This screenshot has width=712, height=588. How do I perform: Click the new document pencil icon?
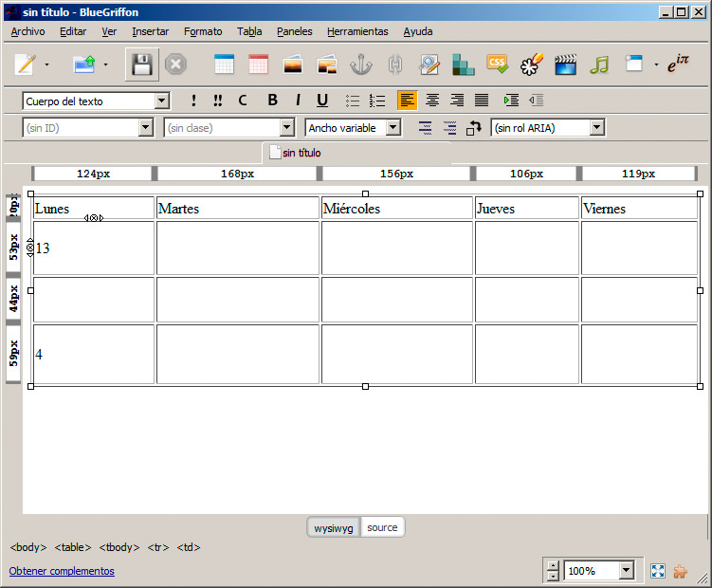[x=25, y=64]
